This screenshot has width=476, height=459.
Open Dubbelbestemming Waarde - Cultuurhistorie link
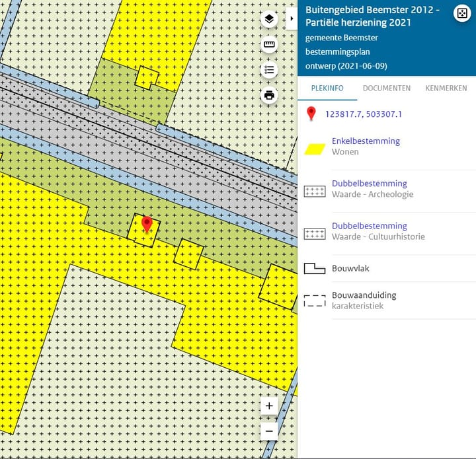tap(369, 226)
